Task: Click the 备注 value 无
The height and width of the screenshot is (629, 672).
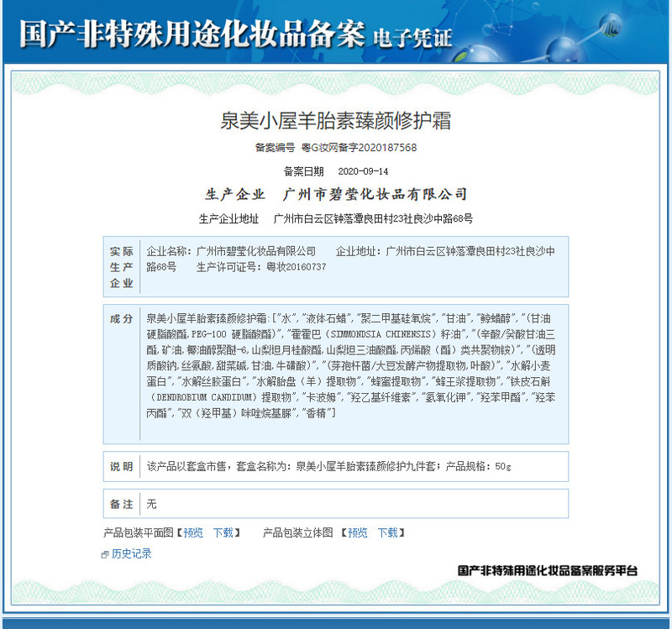Action: point(151,504)
